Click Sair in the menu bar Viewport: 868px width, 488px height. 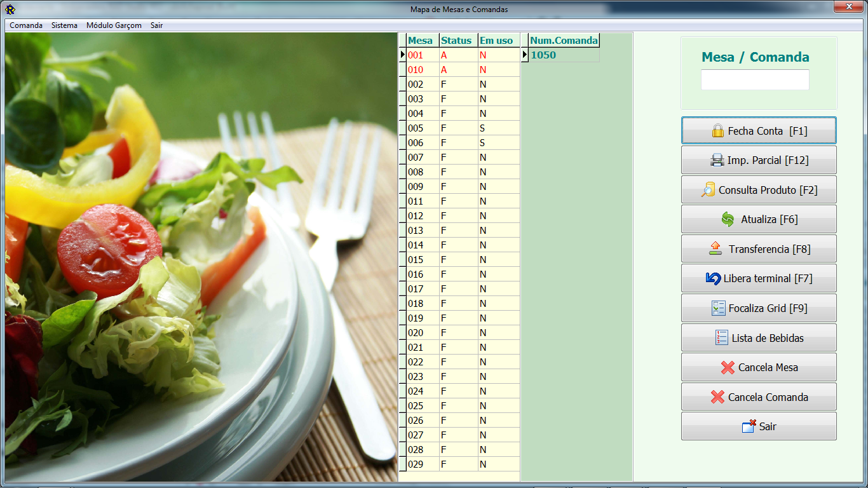tap(156, 25)
